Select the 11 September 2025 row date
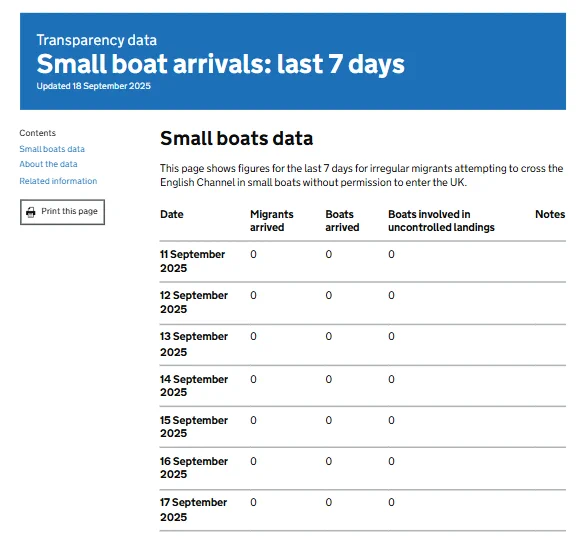The width and height of the screenshot is (580, 537). click(x=193, y=261)
